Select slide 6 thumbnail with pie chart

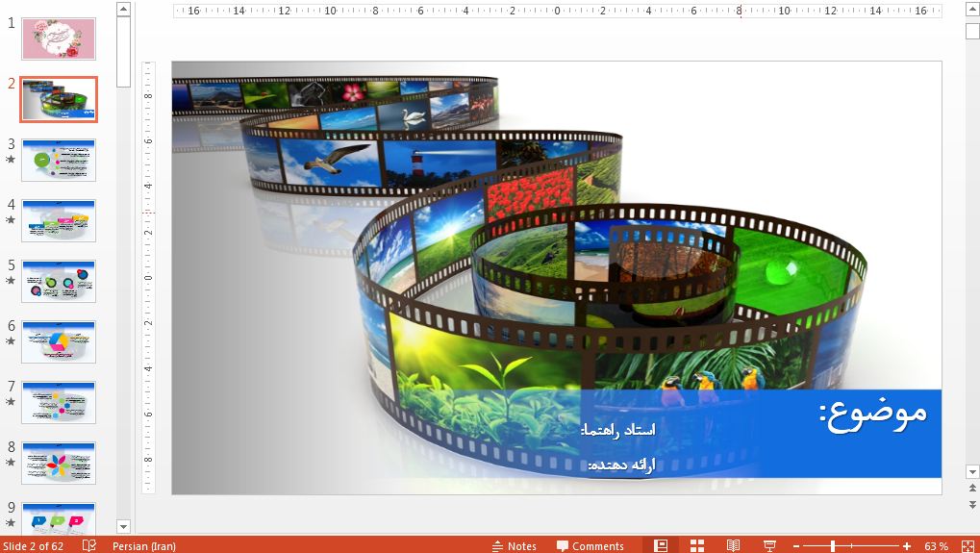pyautogui.click(x=59, y=341)
